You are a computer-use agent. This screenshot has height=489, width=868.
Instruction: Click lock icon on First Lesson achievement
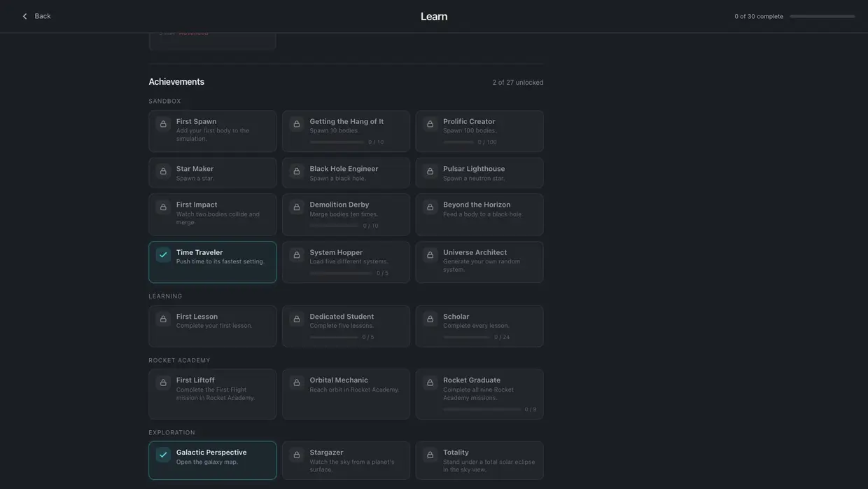pos(163,319)
